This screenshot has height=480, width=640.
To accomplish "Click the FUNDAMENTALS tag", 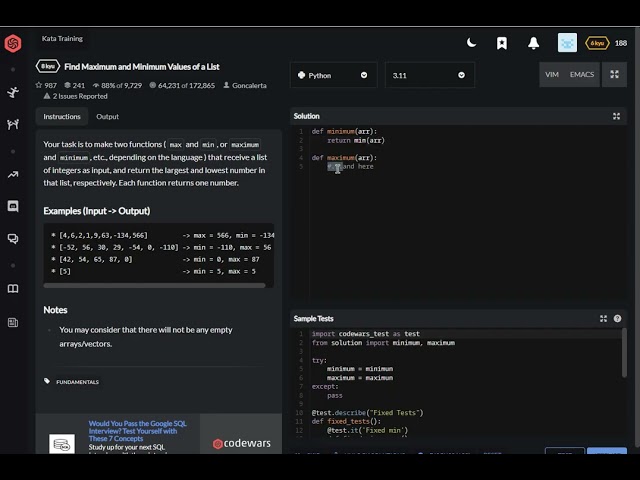I will click(77, 382).
